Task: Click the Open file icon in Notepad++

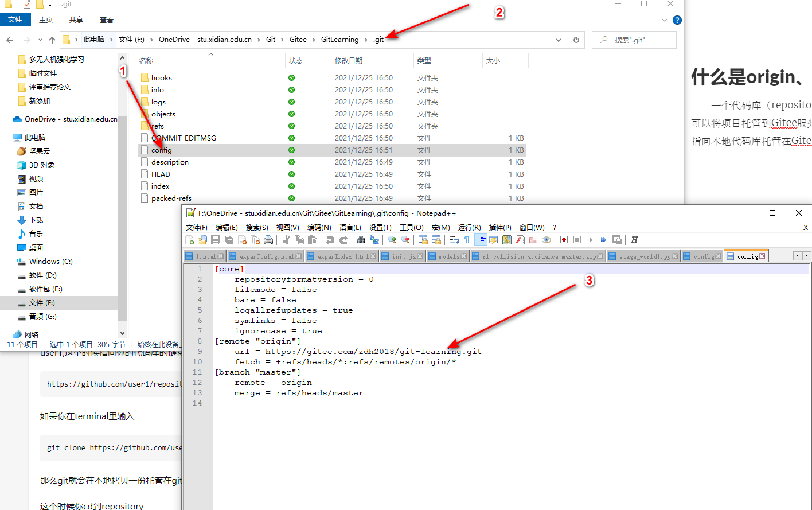Action: [x=202, y=240]
